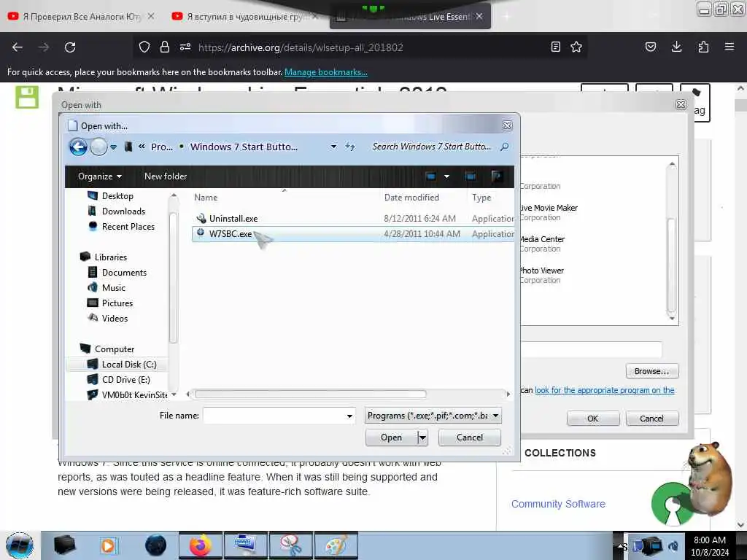Open the media player taskbar icon
The image size is (747, 560).
pyautogui.click(x=109, y=545)
